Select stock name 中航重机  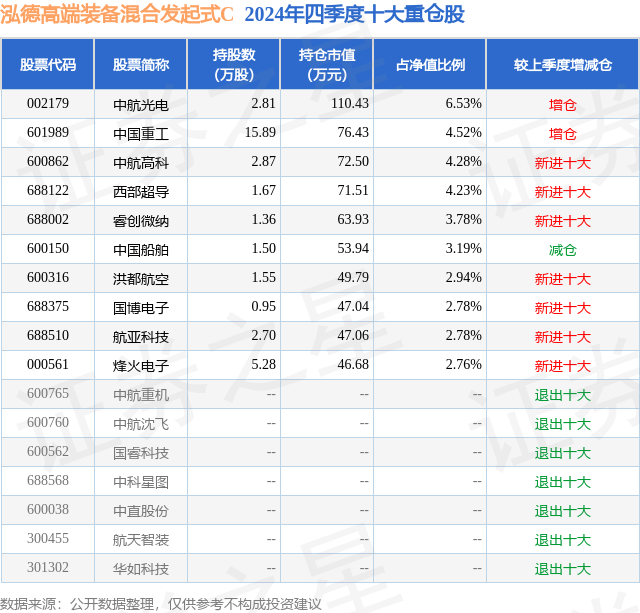pyautogui.click(x=141, y=395)
